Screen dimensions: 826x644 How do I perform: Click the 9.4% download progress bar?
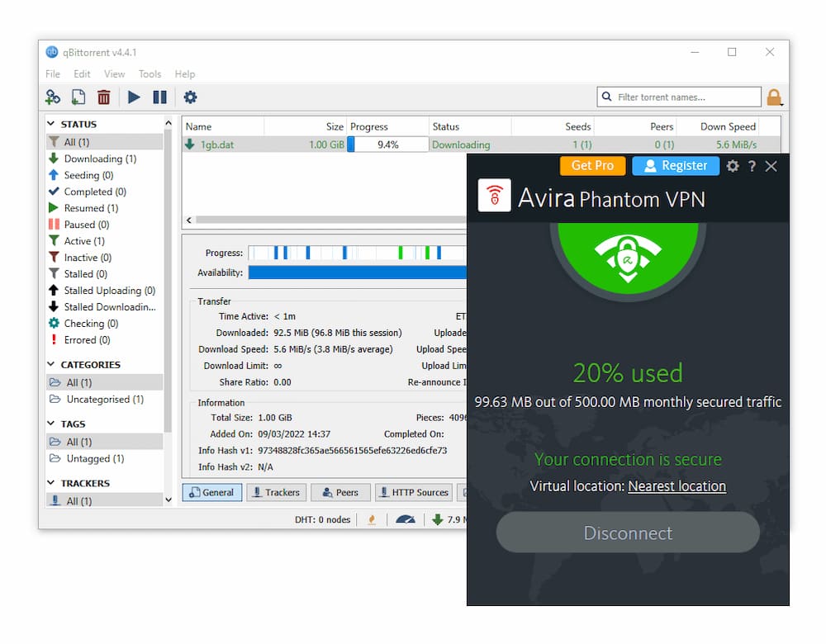[x=387, y=143]
